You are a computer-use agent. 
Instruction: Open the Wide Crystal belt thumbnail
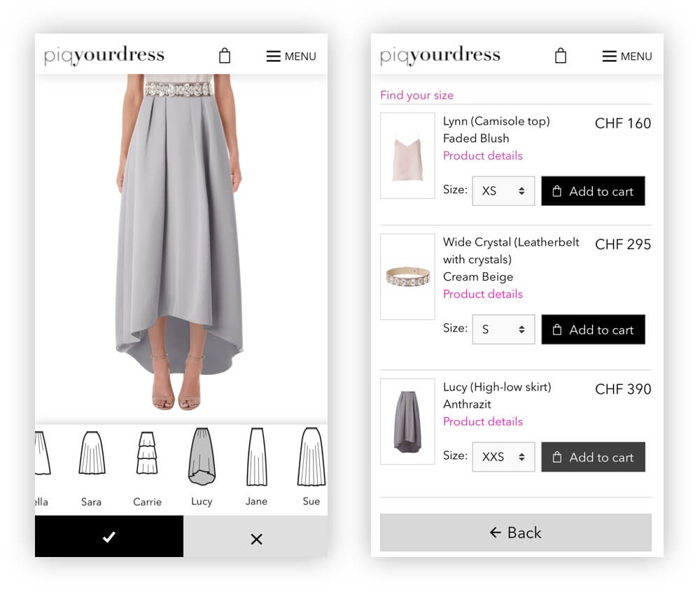pos(407,276)
